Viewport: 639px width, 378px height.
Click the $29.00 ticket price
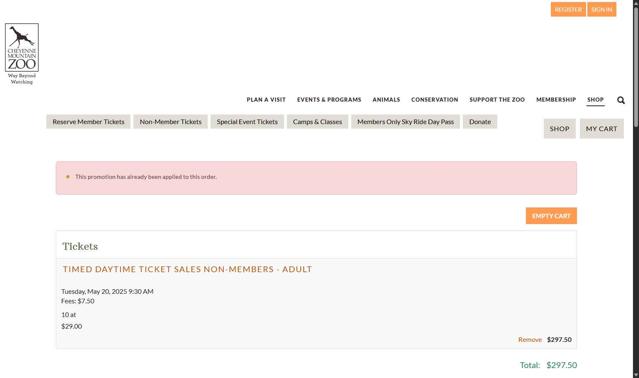point(72,327)
